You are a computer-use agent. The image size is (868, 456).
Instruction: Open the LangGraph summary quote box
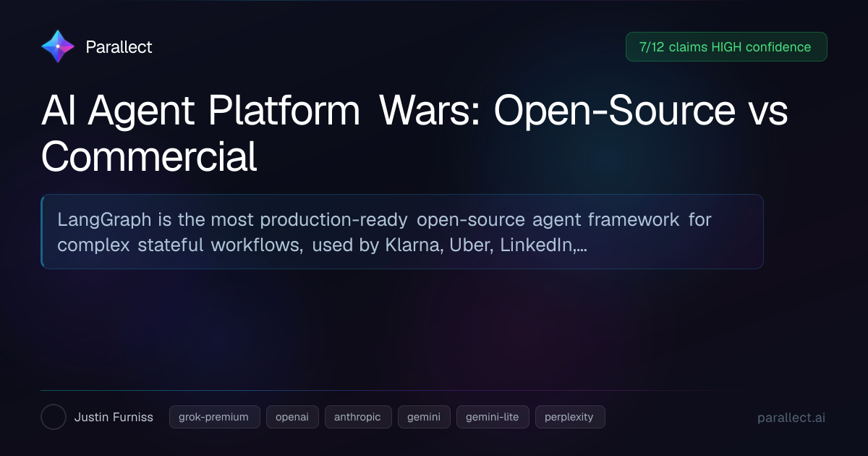402,232
